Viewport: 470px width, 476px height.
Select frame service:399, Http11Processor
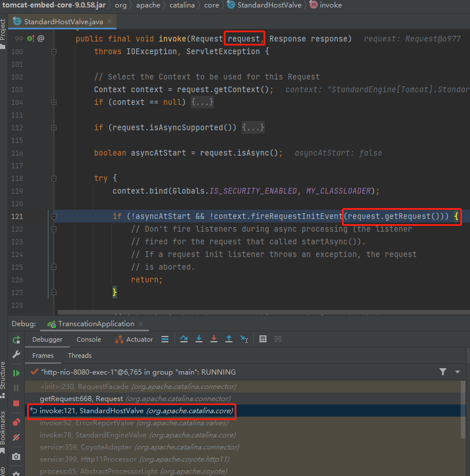(x=242, y=459)
